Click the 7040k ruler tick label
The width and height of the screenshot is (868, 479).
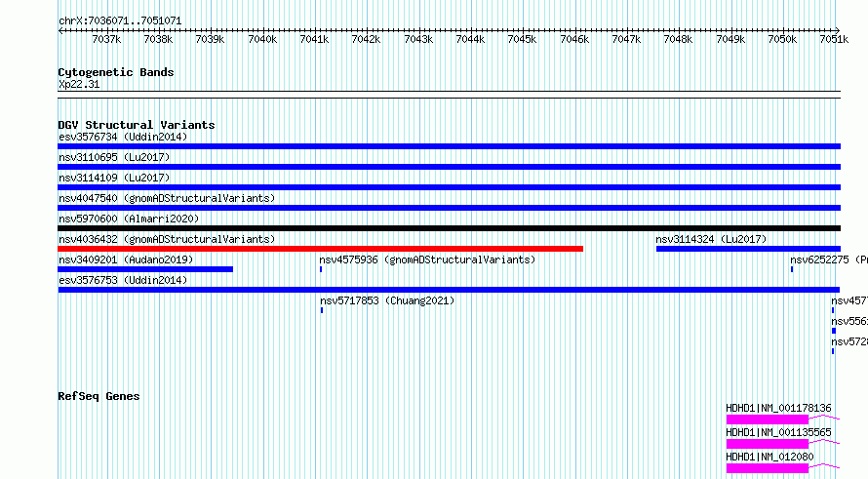tap(262, 39)
